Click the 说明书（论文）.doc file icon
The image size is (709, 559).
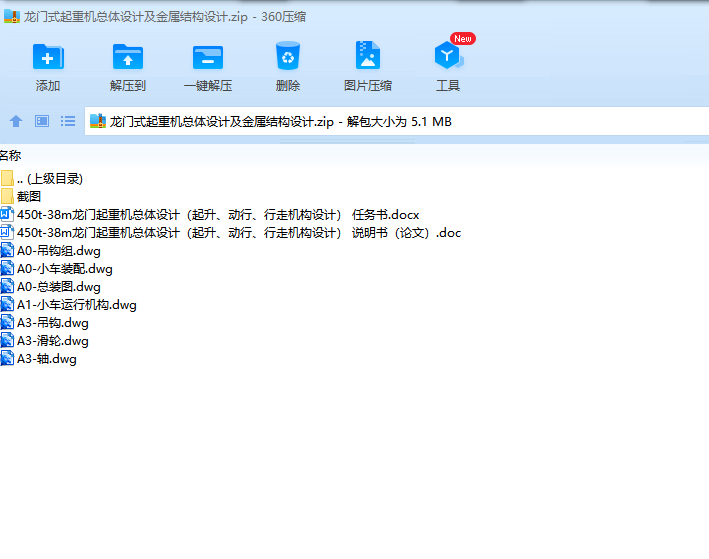(7, 232)
